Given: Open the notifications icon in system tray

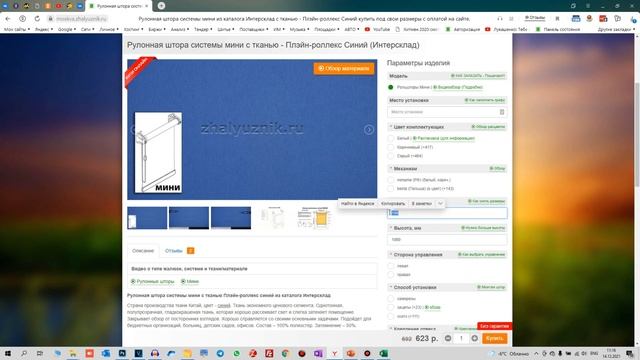Looking at the screenshot, I should tap(630, 353).
